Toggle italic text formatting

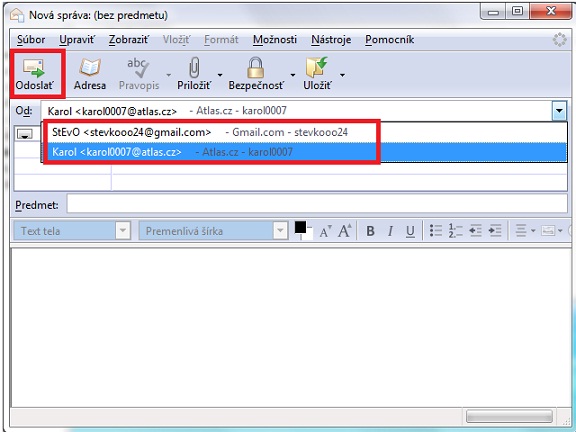(x=390, y=231)
